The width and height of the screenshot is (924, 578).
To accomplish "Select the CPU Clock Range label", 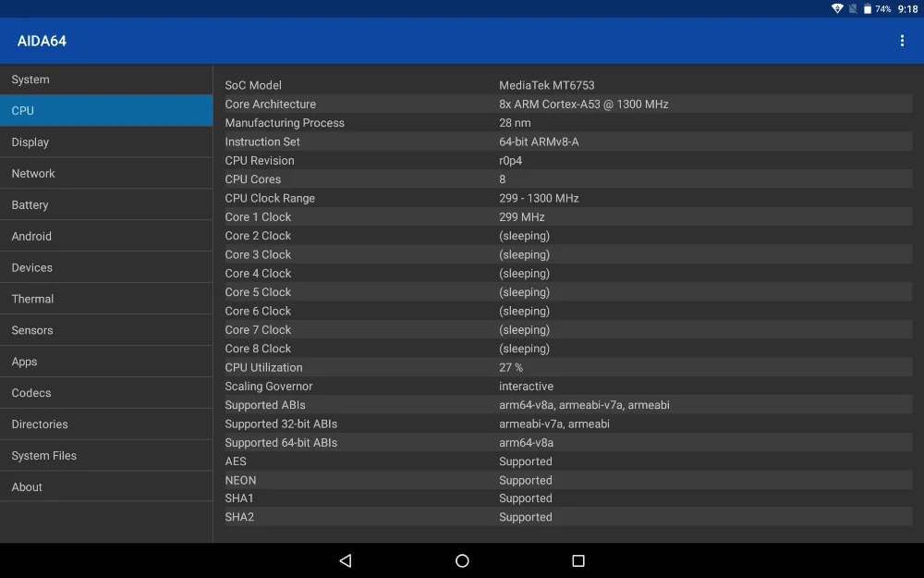I will point(269,198).
